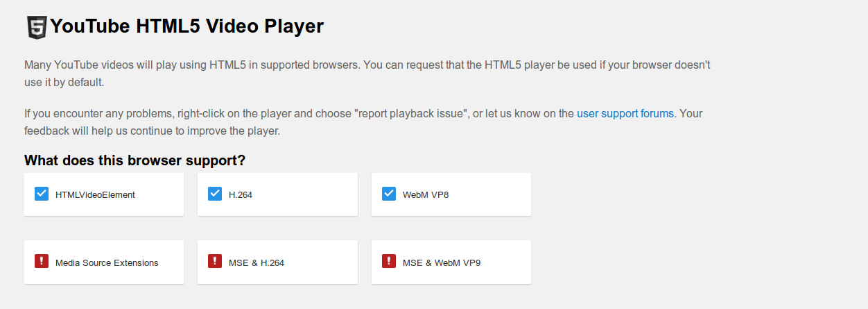Click the Media Source Extensions label

click(x=107, y=263)
